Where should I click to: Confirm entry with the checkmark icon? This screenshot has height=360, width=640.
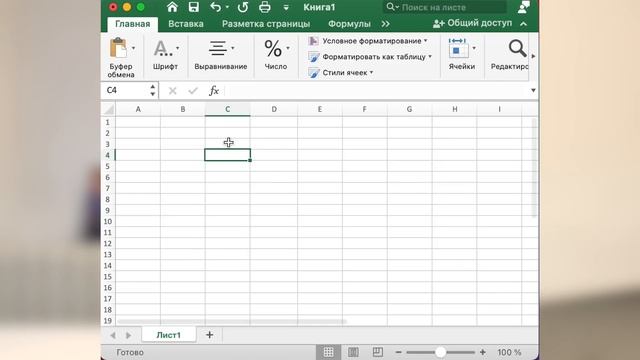tap(193, 91)
